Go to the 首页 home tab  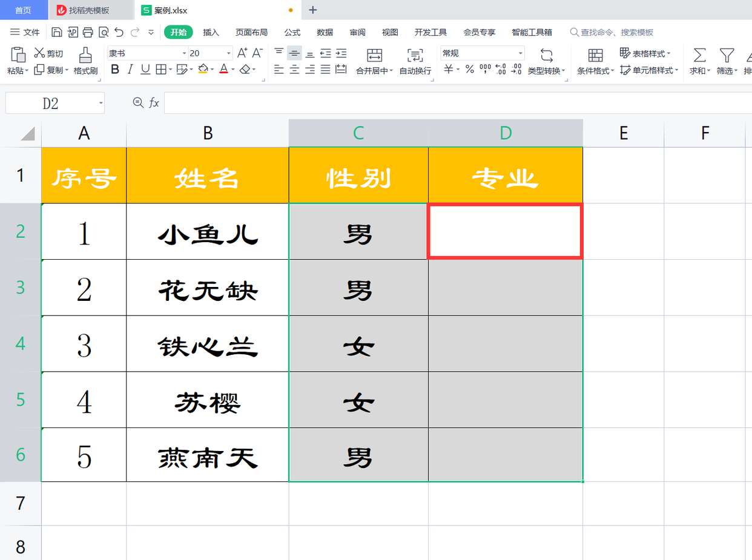(x=23, y=10)
